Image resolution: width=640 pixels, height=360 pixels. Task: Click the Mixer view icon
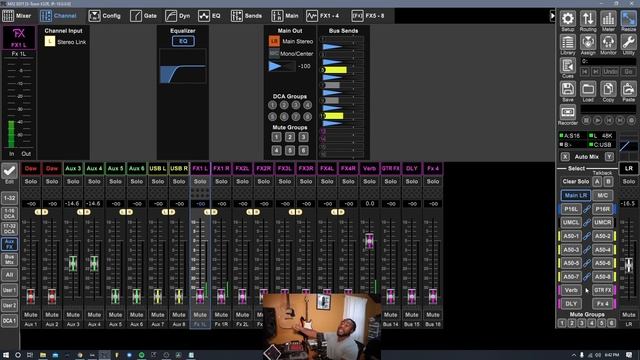[x=8, y=16]
